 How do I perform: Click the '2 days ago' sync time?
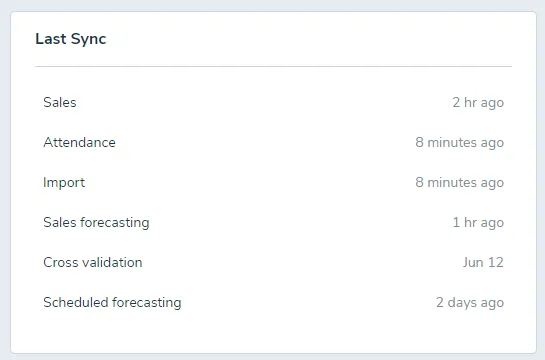(470, 303)
